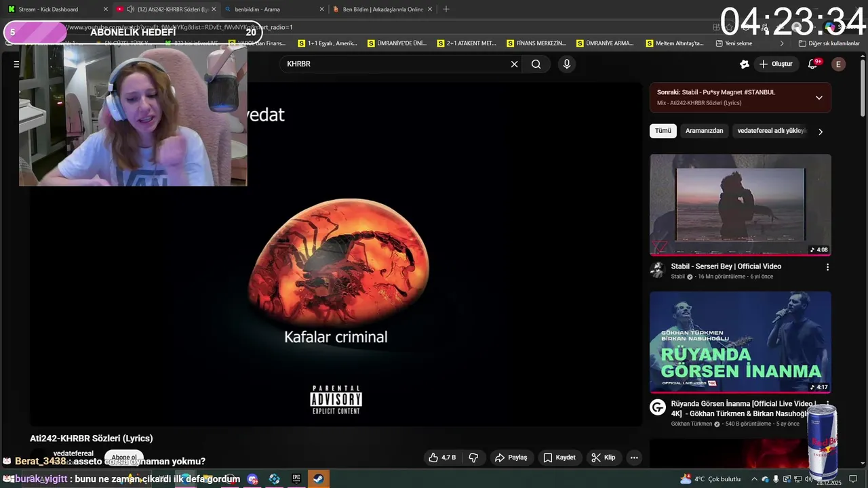Share the video with Paylaş
Screen dimensions: 868x488
click(511, 457)
